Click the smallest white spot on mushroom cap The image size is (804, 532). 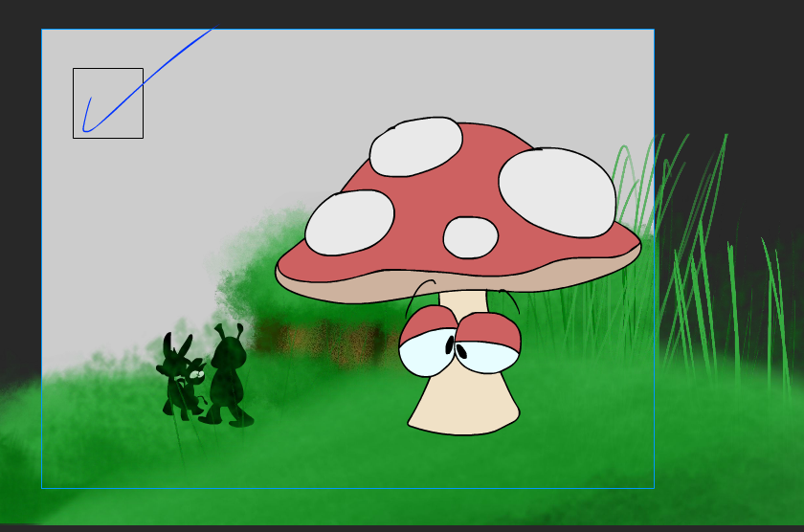[x=470, y=237]
